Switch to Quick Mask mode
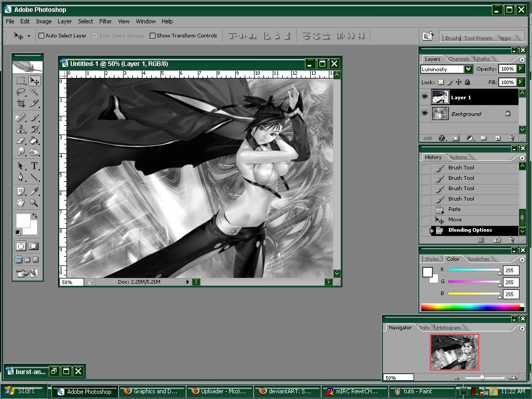This screenshot has height=399, width=532. point(34,246)
